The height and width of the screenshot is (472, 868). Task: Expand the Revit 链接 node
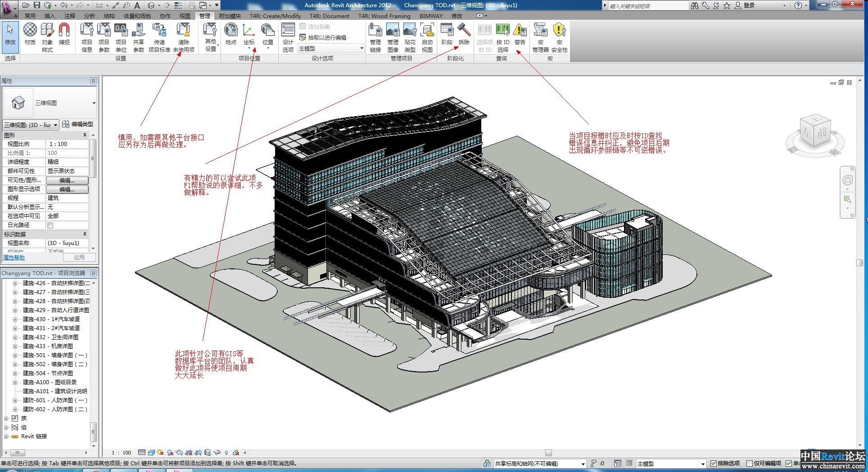[6, 436]
